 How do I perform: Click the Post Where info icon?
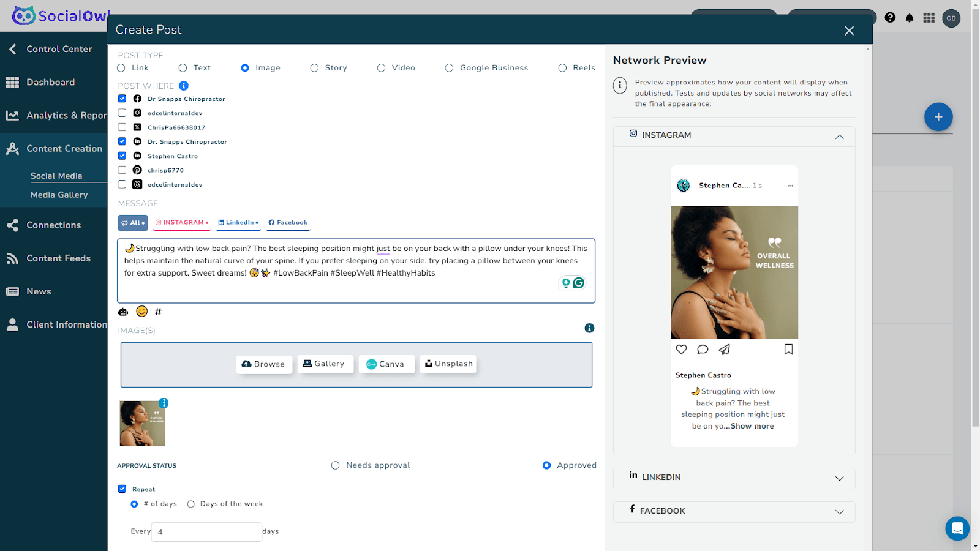click(x=184, y=86)
